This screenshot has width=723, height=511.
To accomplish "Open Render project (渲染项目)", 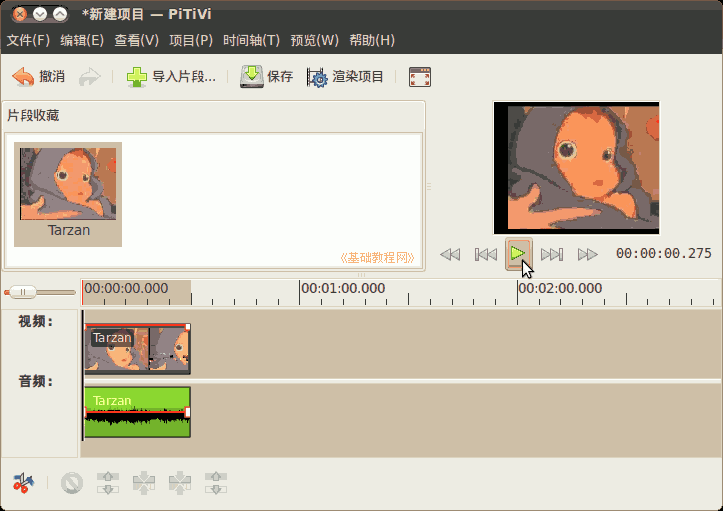I will click(345, 77).
